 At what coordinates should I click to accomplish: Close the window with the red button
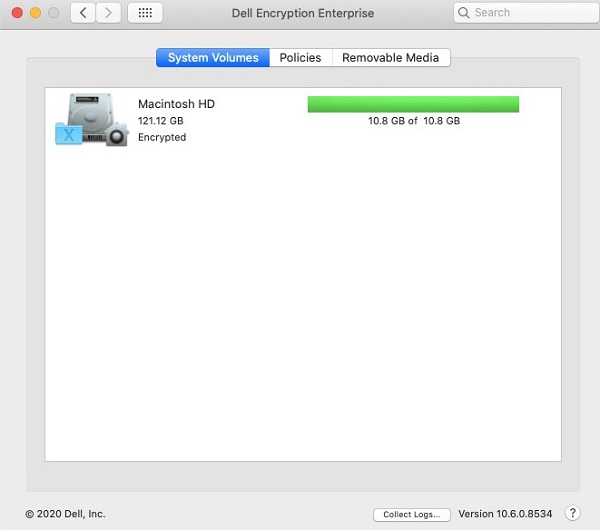click(x=17, y=13)
